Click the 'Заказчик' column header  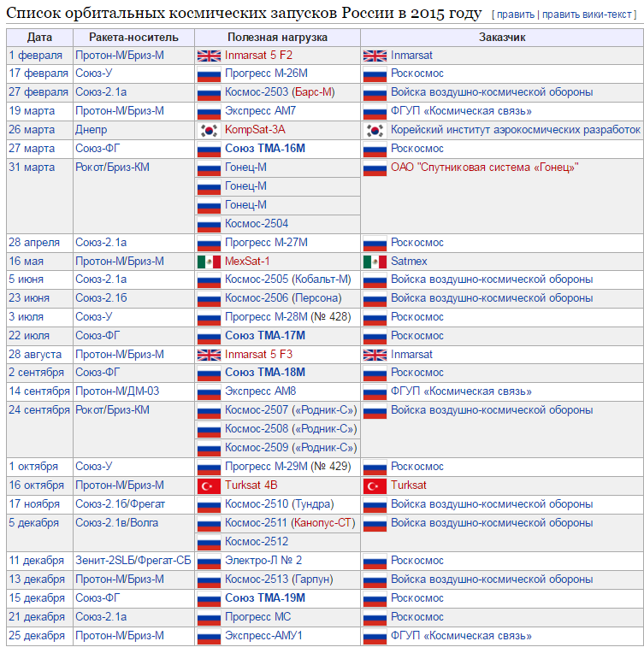click(502, 38)
